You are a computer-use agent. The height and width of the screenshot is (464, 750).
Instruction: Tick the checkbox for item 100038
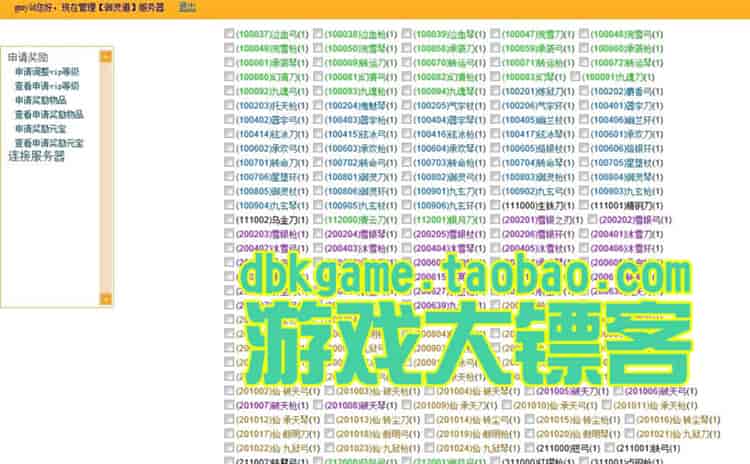318,34
